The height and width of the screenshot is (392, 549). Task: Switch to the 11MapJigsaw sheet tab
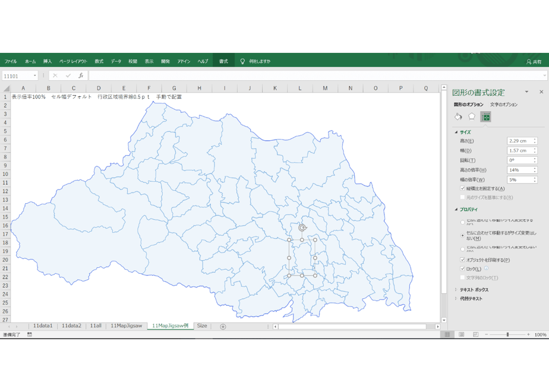point(126,326)
